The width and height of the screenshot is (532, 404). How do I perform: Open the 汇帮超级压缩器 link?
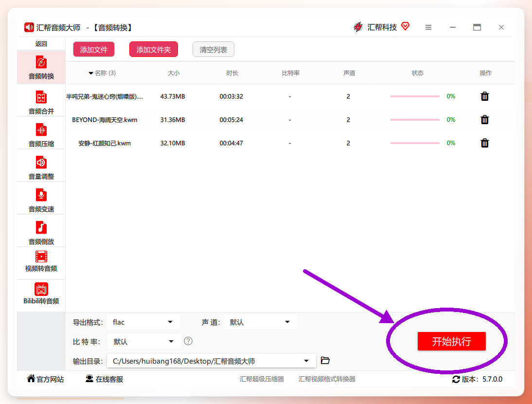coord(262,379)
